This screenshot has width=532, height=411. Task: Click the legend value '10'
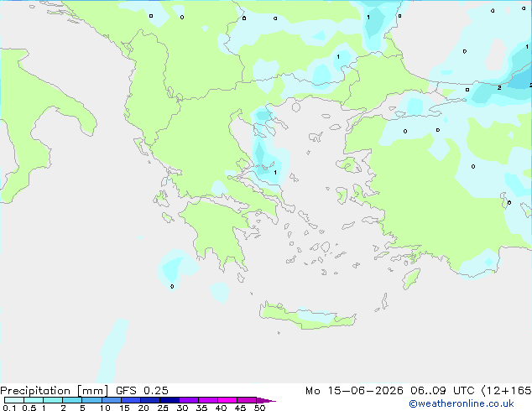(x=105, y=408)
